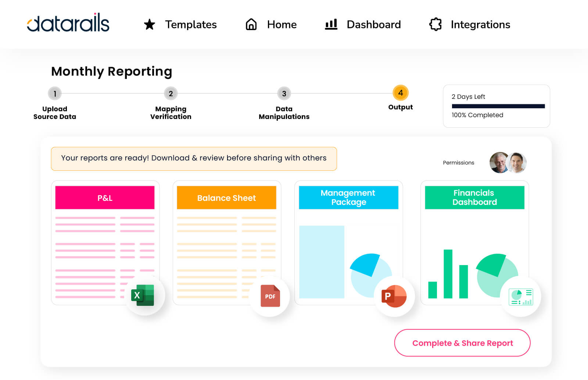The image size is (588, 380).
Task: Click the bar chart icon beside Dashboard
Action: tap(331, 25)
